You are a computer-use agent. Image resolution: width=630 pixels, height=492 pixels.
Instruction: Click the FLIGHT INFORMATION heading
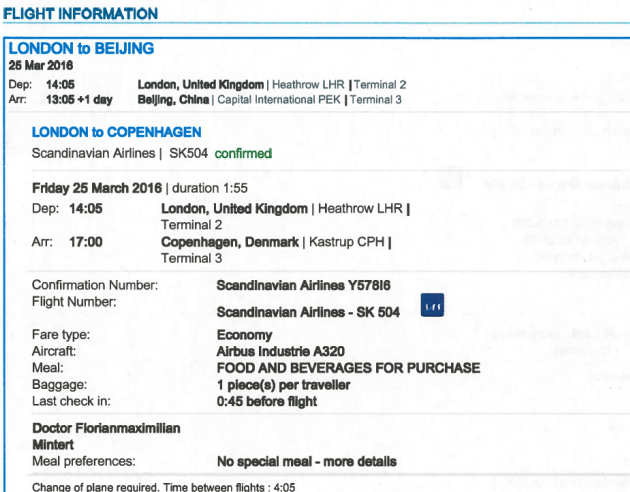coord(81,14)
